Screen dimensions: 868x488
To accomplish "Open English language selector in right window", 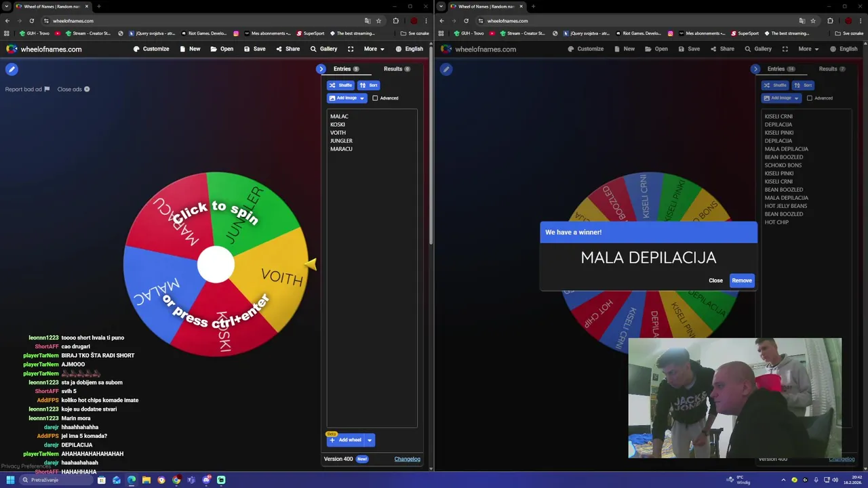I will (844, 49).
